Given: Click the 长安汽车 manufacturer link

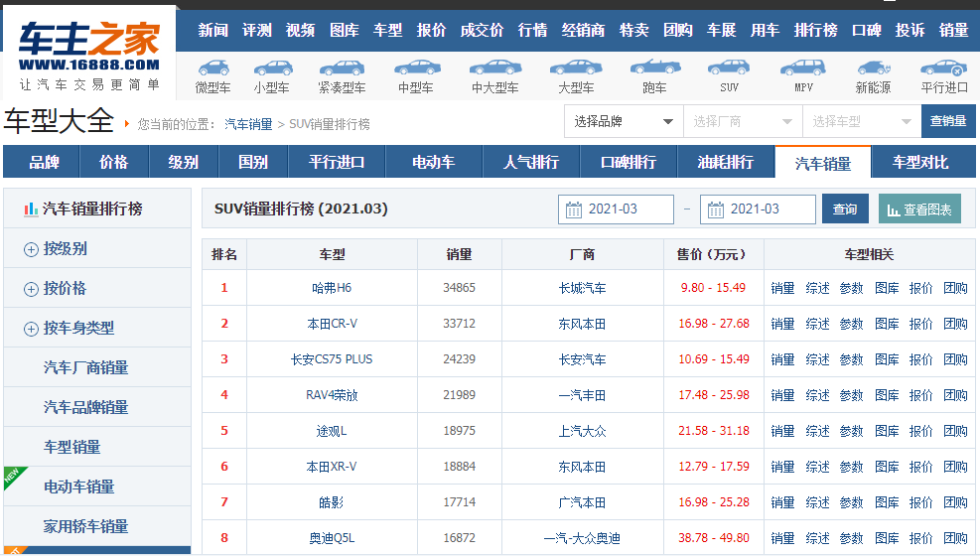Looking at the screenshot, I should [583, 359].
